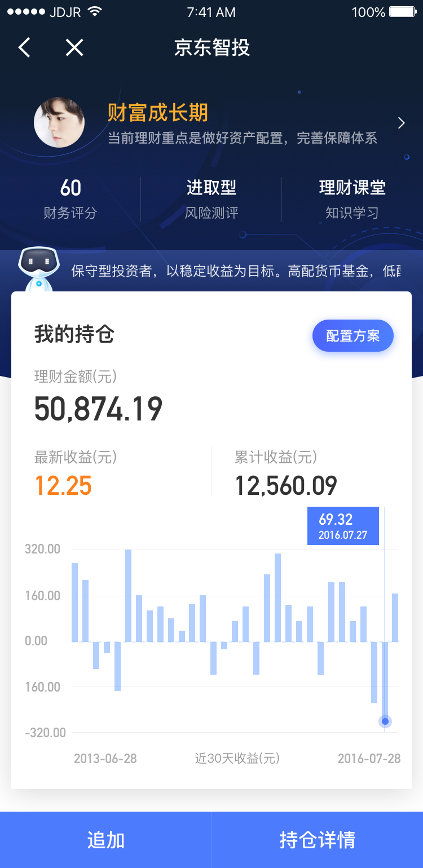Open 财务评分 score 60

(70, 200)
